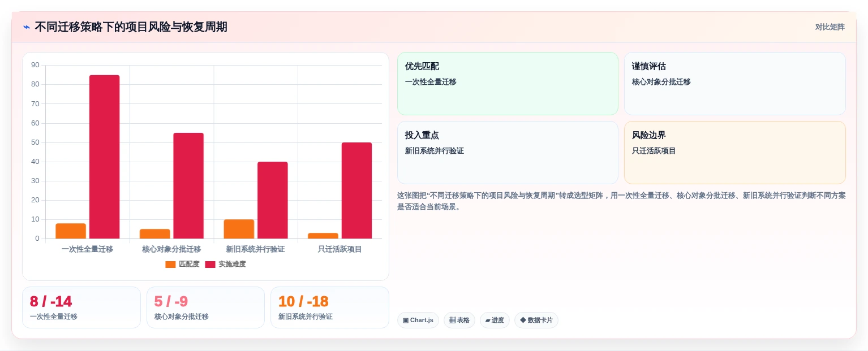Image resolution: width=868 pixels, height=351 pixels.
Task: Select the red 核心对象分批迁移 bar
Action: 188,185
